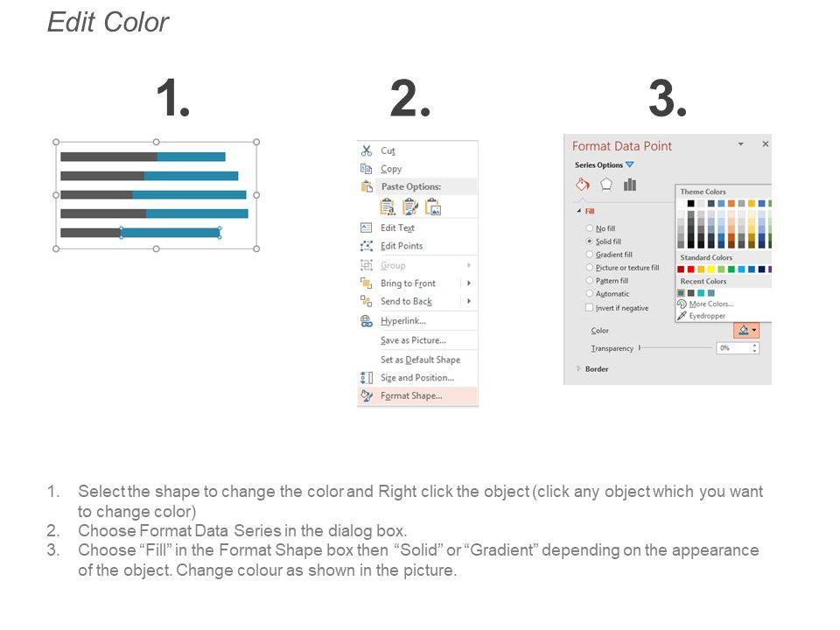Click Hyperlink in the context menu

(402, 321)
